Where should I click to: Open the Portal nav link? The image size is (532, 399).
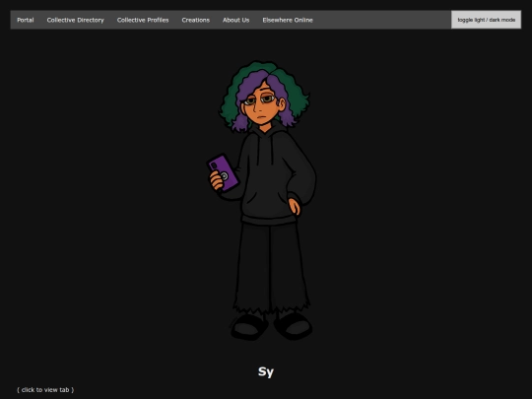tap(26, 20)
